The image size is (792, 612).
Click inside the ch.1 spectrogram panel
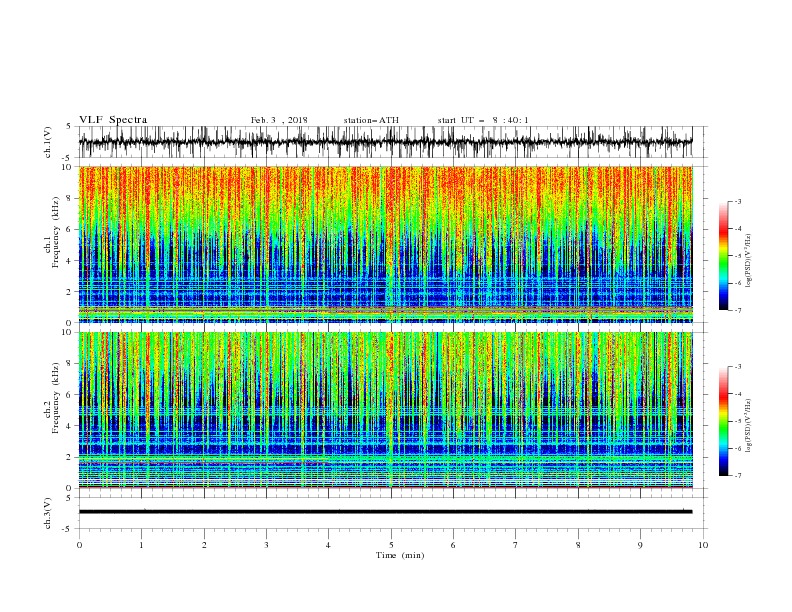coord(385,244)
